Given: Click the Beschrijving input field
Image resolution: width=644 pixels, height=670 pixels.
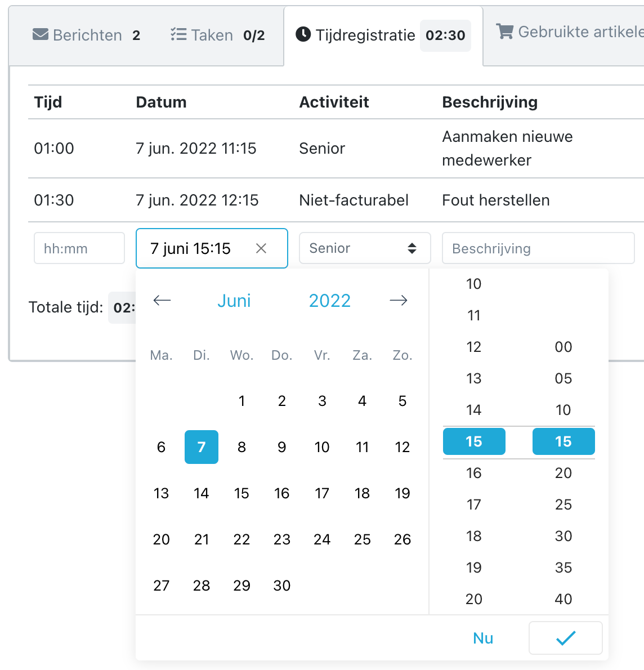Looking at the screenshot, I should [x=538, y=248].
